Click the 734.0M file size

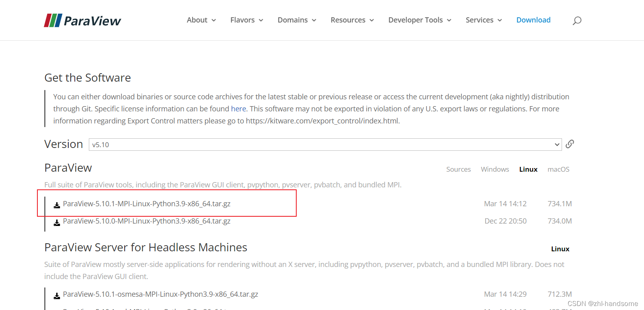[560, 221]
